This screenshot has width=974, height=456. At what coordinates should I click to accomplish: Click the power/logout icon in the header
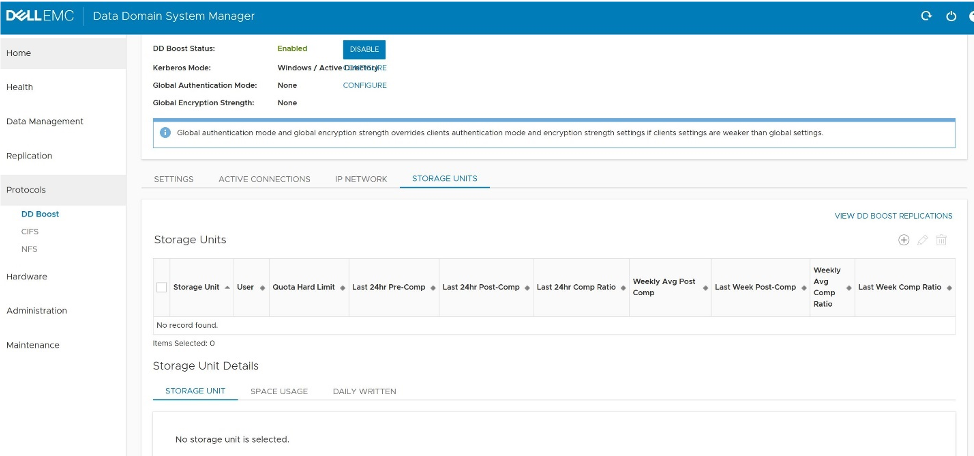(949, 16)
